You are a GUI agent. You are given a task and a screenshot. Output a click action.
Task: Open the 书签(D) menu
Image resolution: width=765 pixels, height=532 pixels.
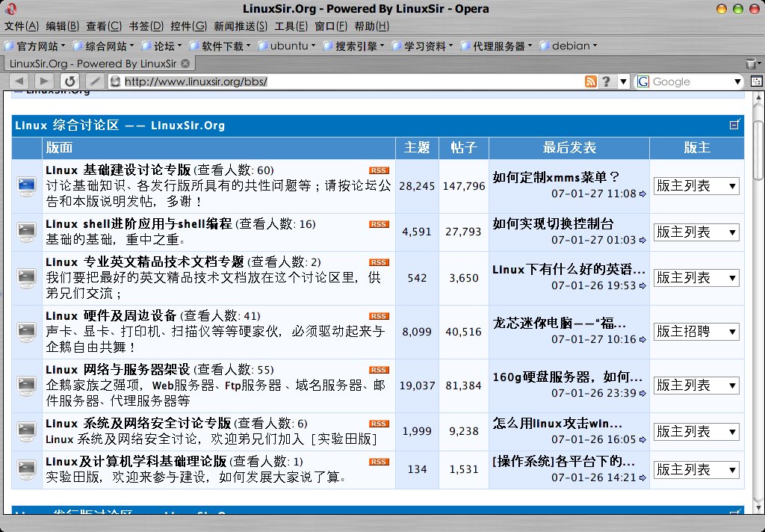pyautogui.click(x=146, y=26)
